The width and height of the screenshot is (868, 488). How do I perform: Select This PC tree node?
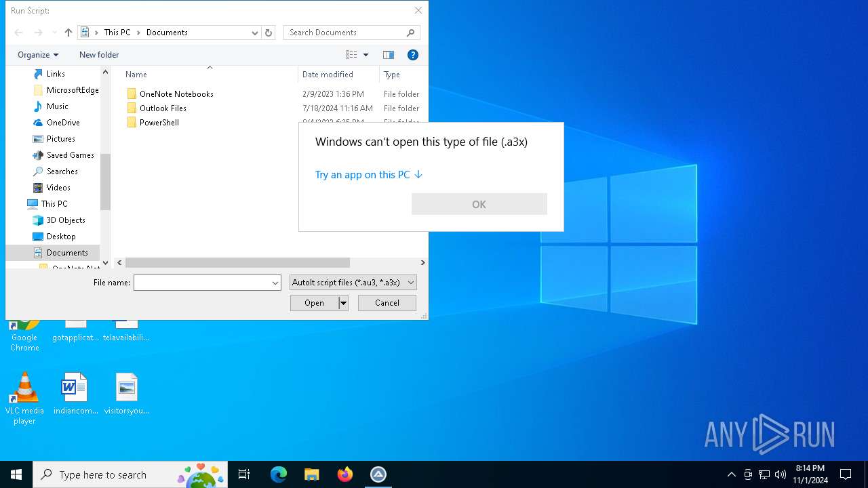tap(54, 204)
